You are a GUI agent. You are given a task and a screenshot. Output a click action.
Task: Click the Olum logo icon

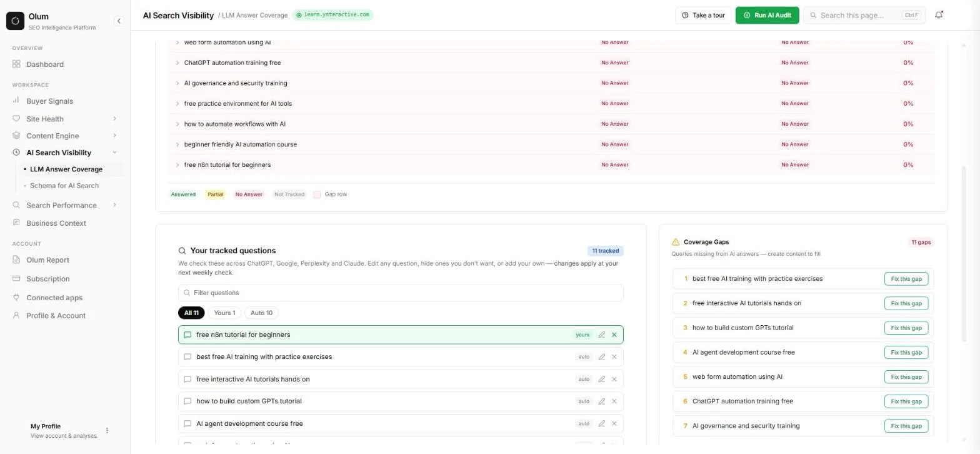tap(15, 21)
